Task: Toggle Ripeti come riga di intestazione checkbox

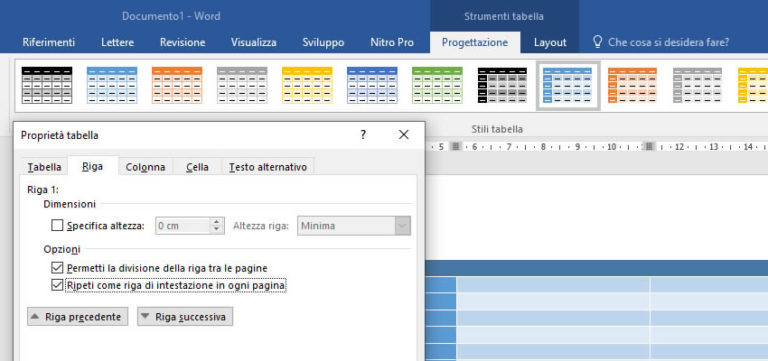Action: click(57, 285)
